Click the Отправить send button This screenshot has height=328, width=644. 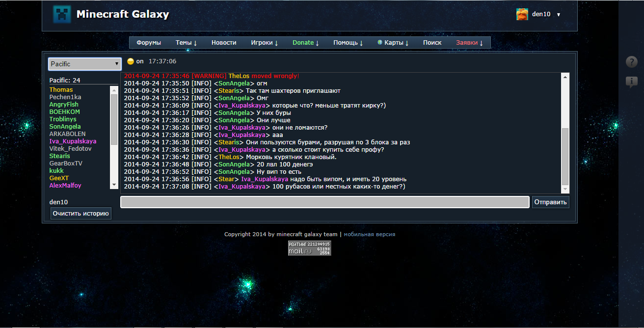coord(551,202)
